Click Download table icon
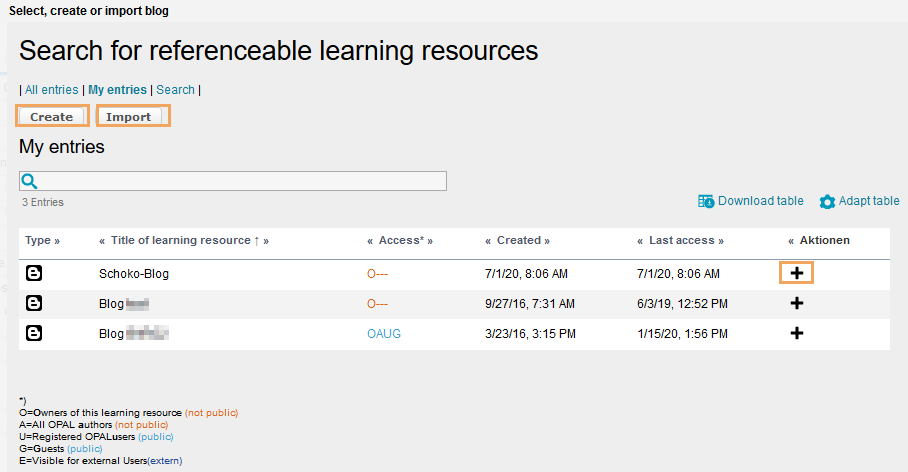This screenshot has width=908, height=472. [706, 201]
